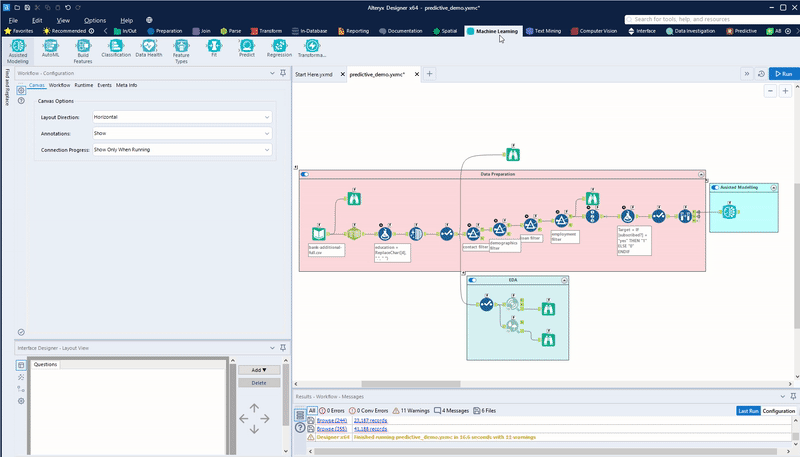
Task: Open the File menu
Action: pos(13,20)
